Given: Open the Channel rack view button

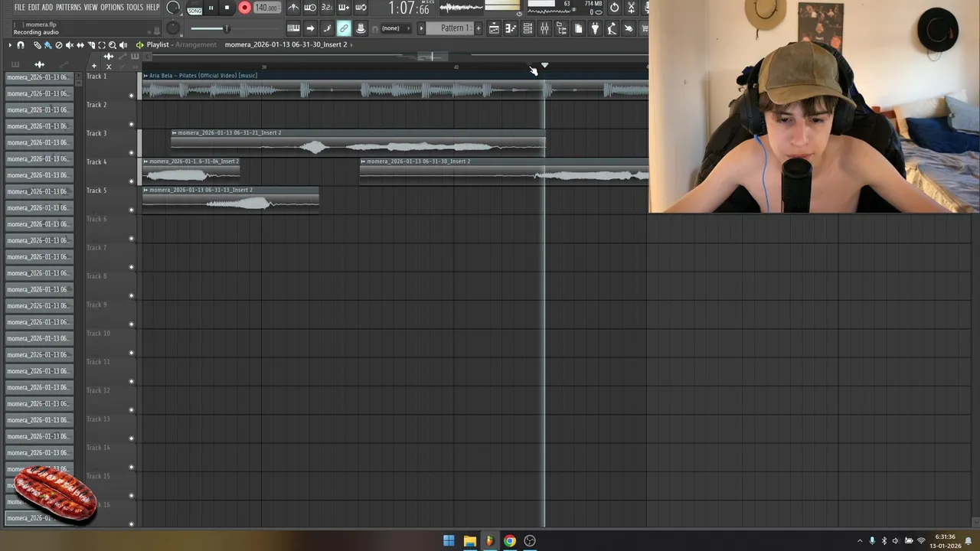Looking at the screenshot, I should pyautogui.click(x=528, y=28).
